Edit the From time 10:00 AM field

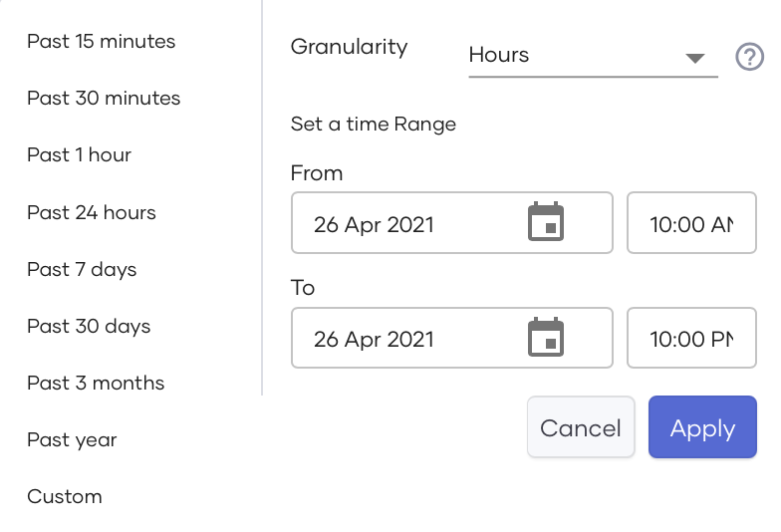pyautogui.click(x=691, y=224)
